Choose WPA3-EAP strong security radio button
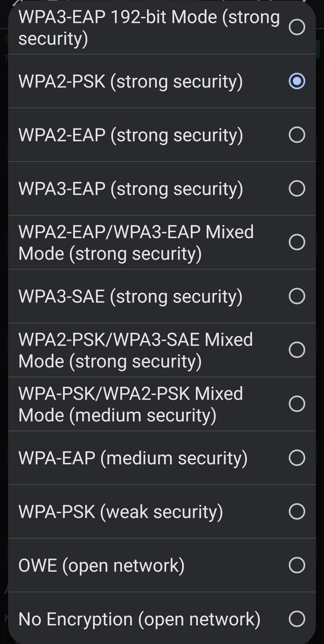Image resolution: width=324 pixels, height=644 pixels. pyautogui.click(x=297, y=188)
